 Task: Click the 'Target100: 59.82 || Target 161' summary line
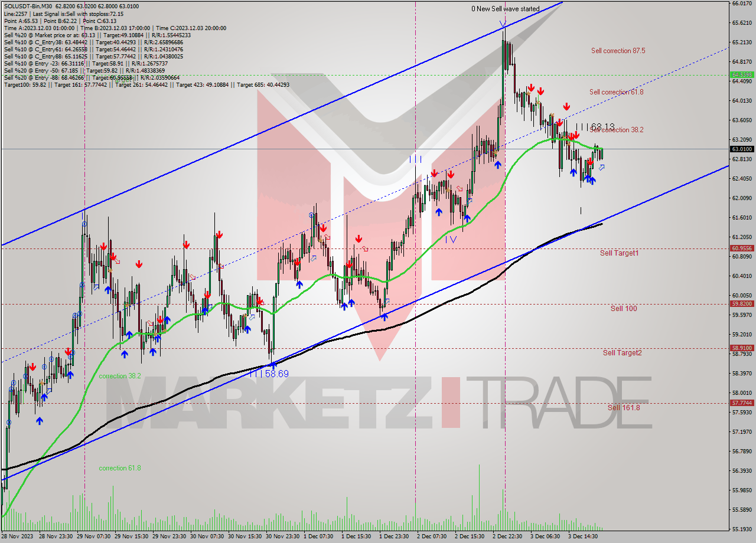[146, 84]
